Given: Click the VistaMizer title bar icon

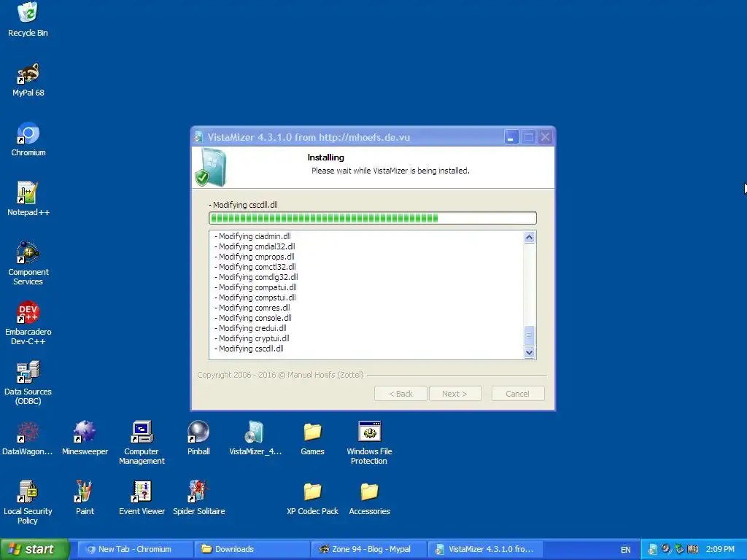Looking at the screenshot, I should [x=198, y=137].
